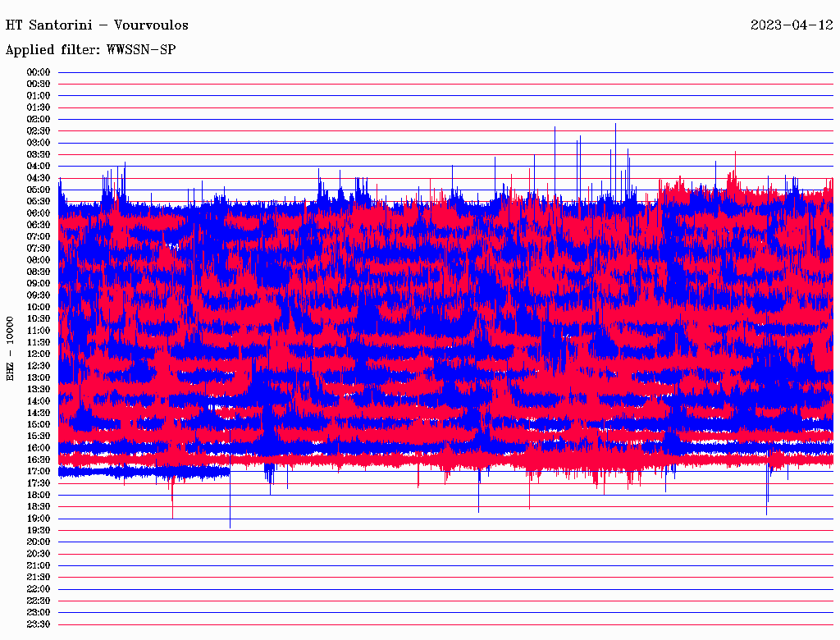Click the 2023-04-12 date text

point(792,25)
